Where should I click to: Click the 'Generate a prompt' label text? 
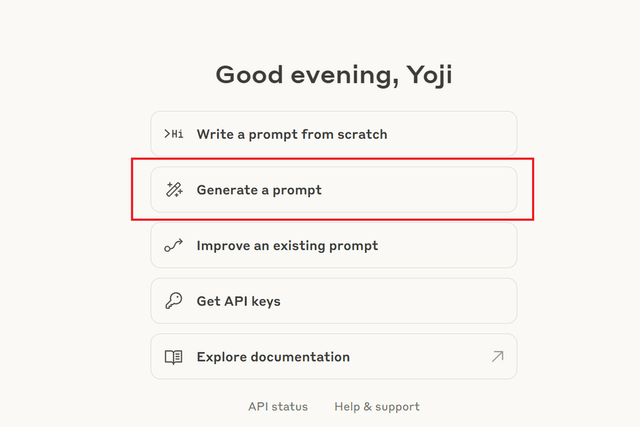259,190
